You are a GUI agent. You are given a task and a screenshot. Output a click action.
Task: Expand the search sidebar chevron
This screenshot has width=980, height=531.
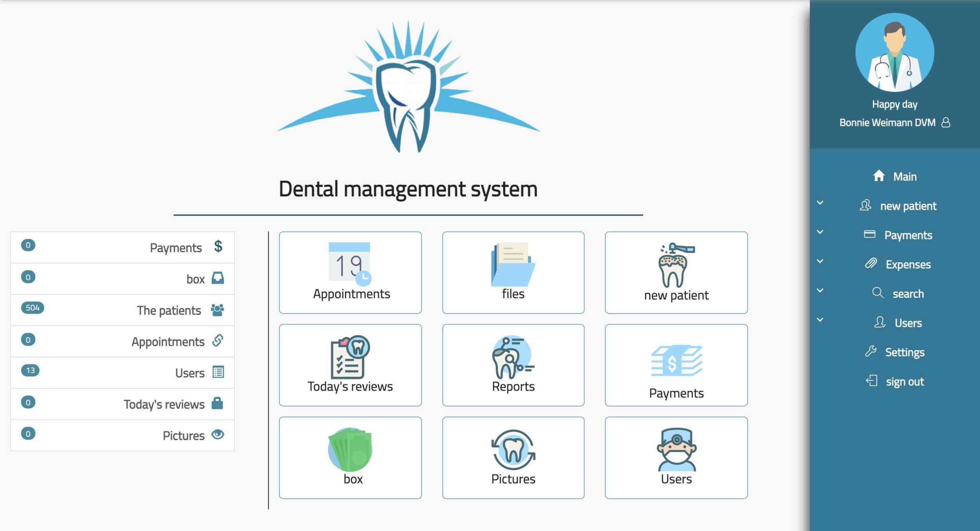tap(820, 291)
